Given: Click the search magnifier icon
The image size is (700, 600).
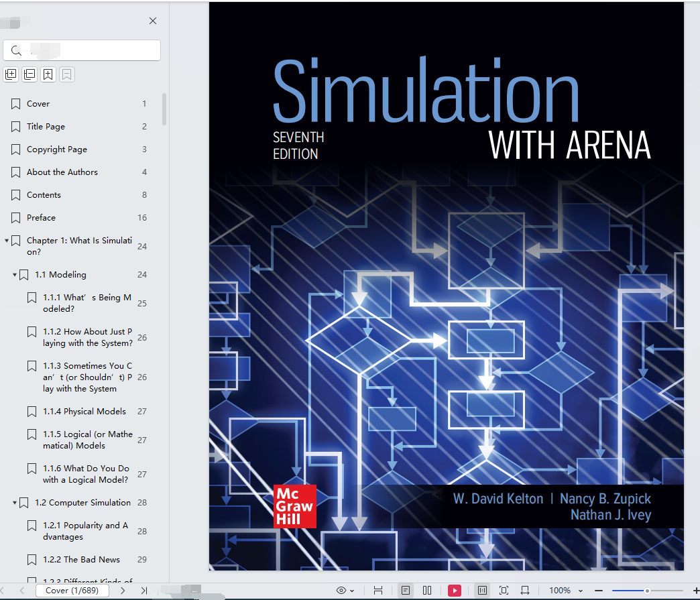Looking at the screenshot, I should 16,50.
